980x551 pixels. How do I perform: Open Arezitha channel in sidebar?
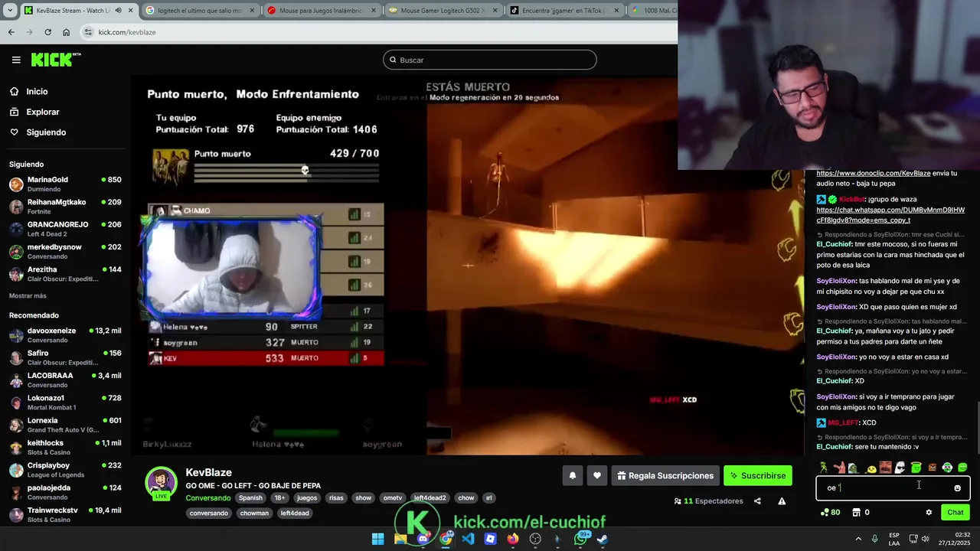(x=65, y=274)
